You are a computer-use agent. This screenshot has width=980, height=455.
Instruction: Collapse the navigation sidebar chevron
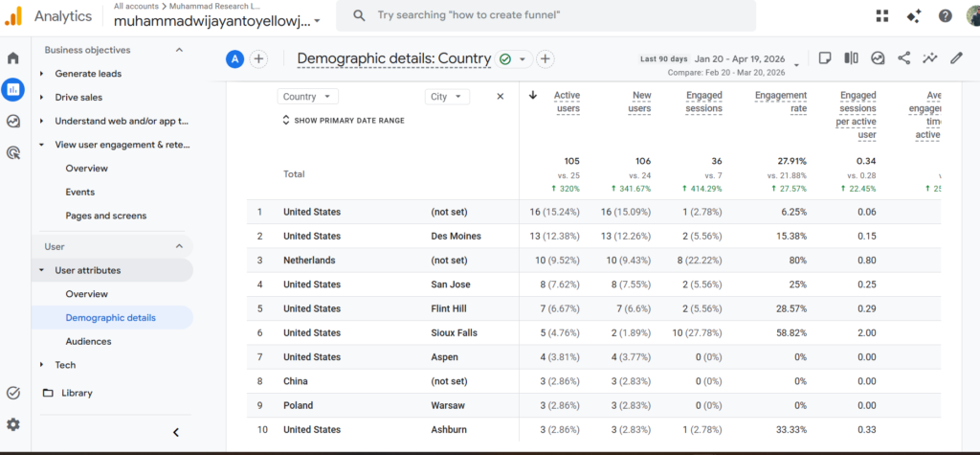(x=176, y=432)
